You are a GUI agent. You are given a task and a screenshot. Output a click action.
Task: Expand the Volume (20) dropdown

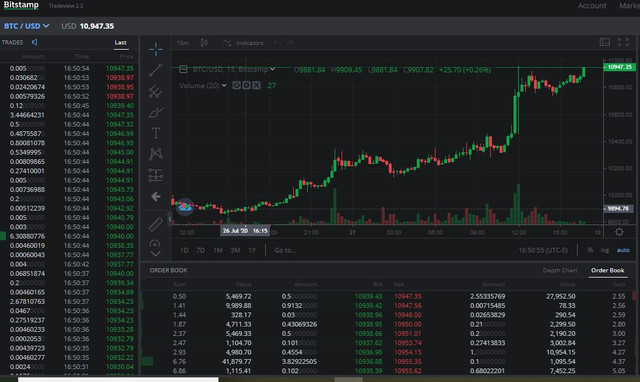pos(224,85)
